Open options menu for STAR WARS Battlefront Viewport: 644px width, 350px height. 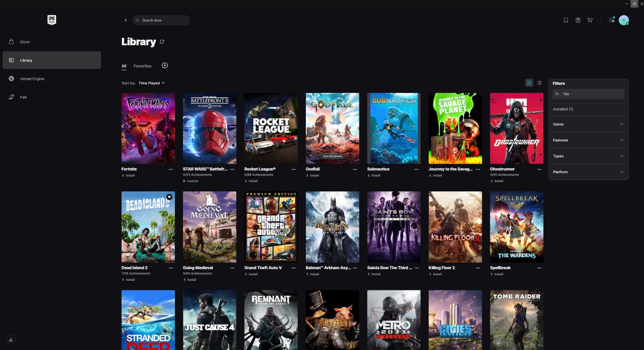pos(232,169)
